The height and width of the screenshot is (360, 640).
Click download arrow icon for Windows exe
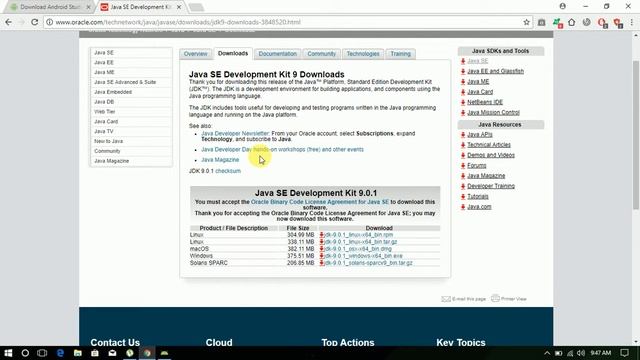pos(322,256)
